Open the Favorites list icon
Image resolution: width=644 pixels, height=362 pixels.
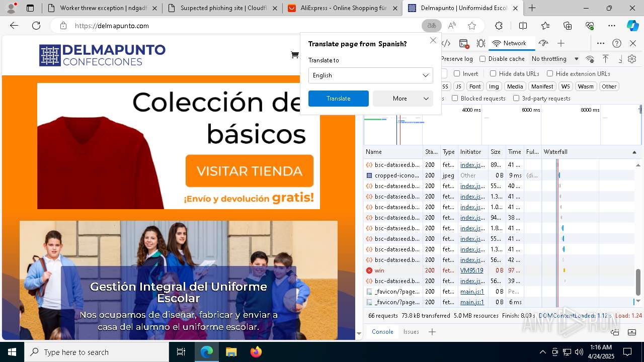545,26
